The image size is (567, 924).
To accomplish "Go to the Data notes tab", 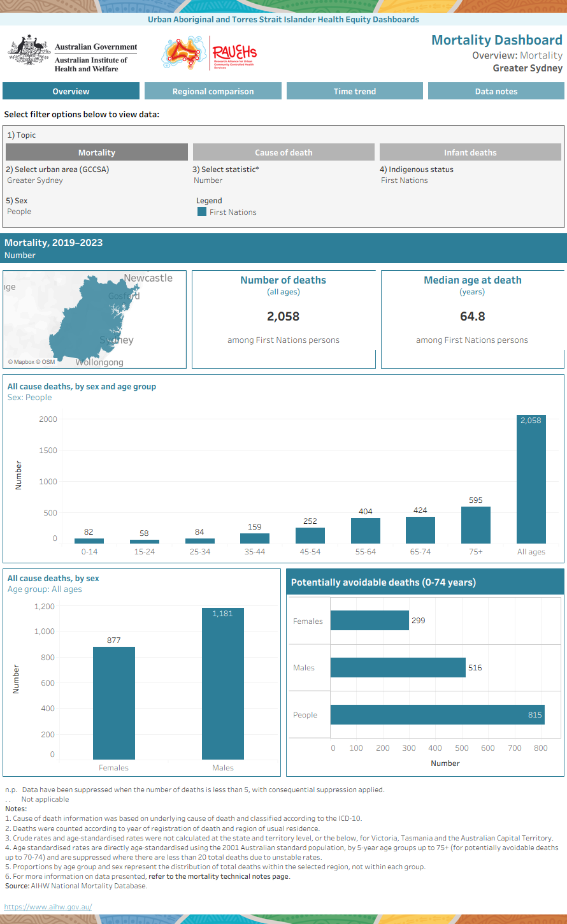I will pyautogui.click(x=496, y=91).
